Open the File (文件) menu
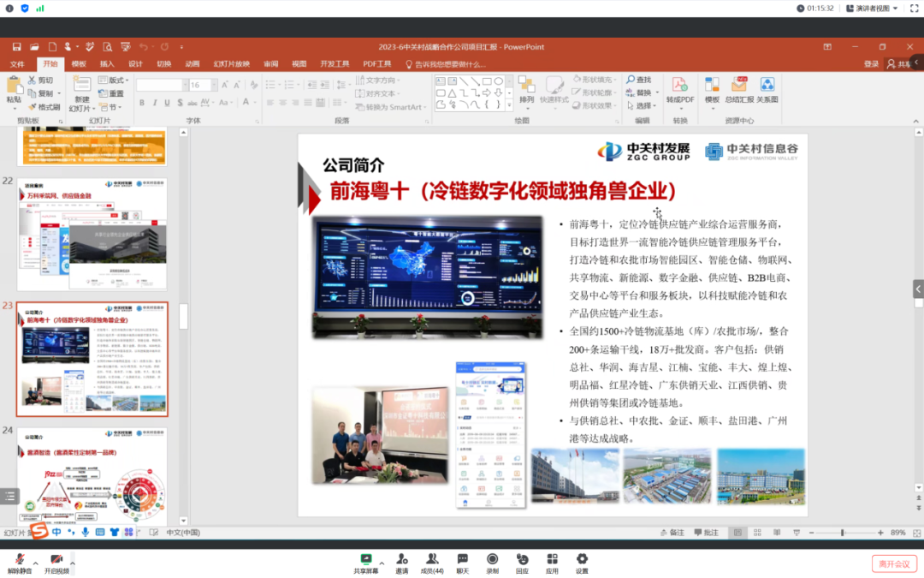The width and height of the screenshot is (924, 578). pyautogui.click(x=17, y=63)
